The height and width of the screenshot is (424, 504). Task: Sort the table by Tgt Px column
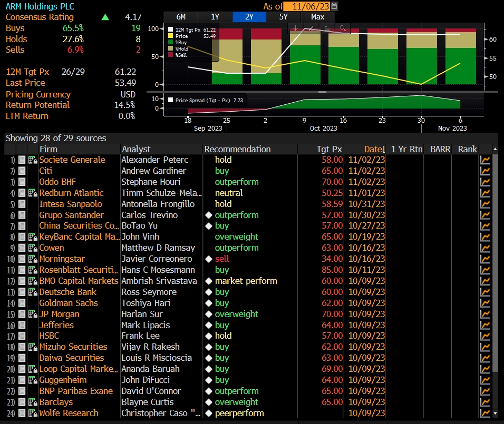(x=329, y=149)
